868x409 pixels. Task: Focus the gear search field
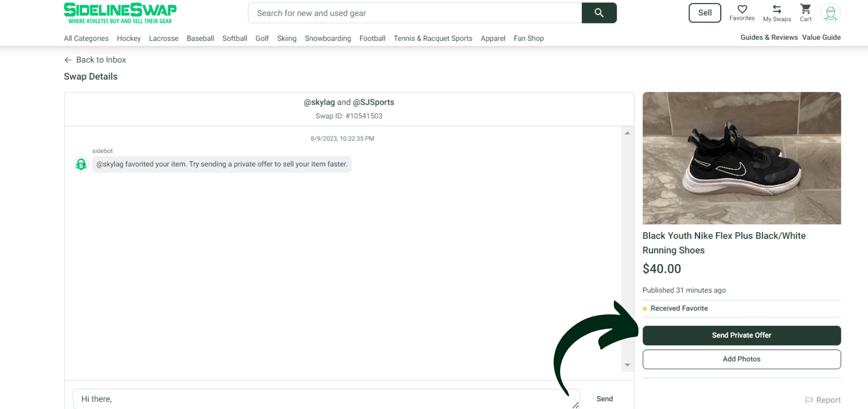coord(415,13)
